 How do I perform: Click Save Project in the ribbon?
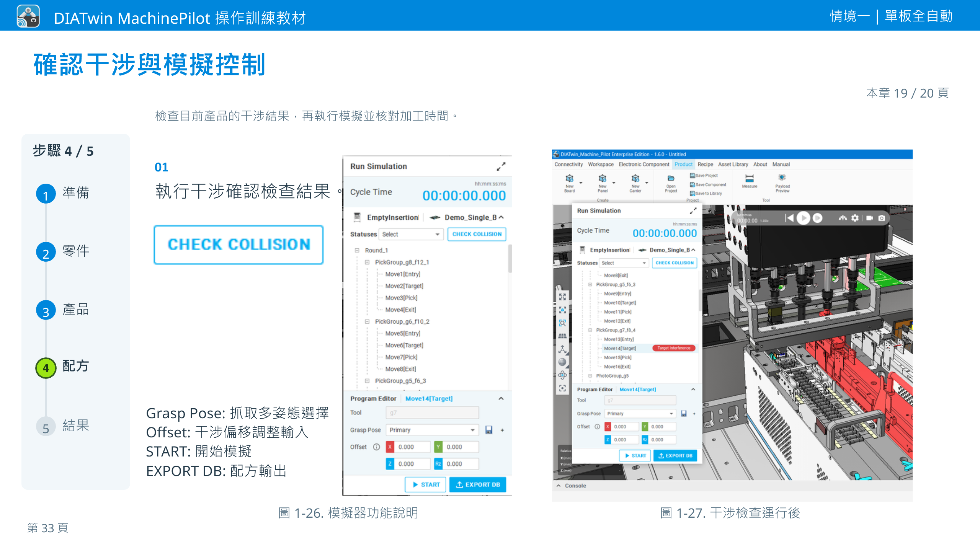click(704, 176)
